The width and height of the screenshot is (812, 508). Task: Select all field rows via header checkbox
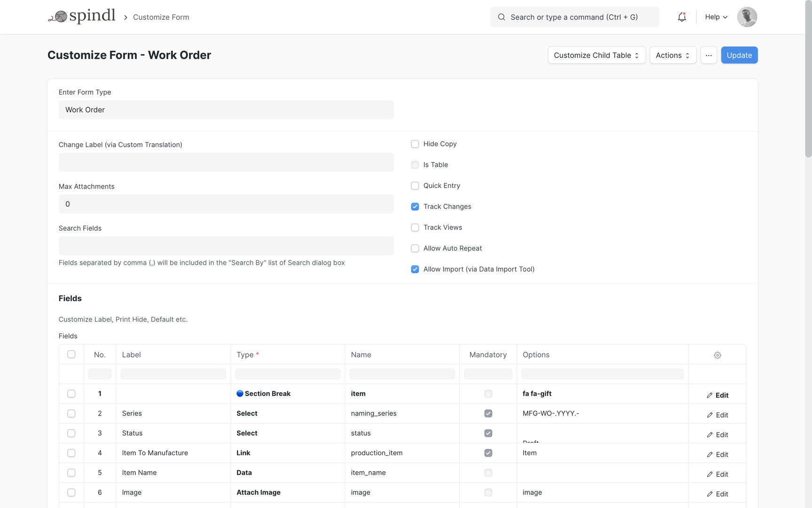[x=71, y=354]
